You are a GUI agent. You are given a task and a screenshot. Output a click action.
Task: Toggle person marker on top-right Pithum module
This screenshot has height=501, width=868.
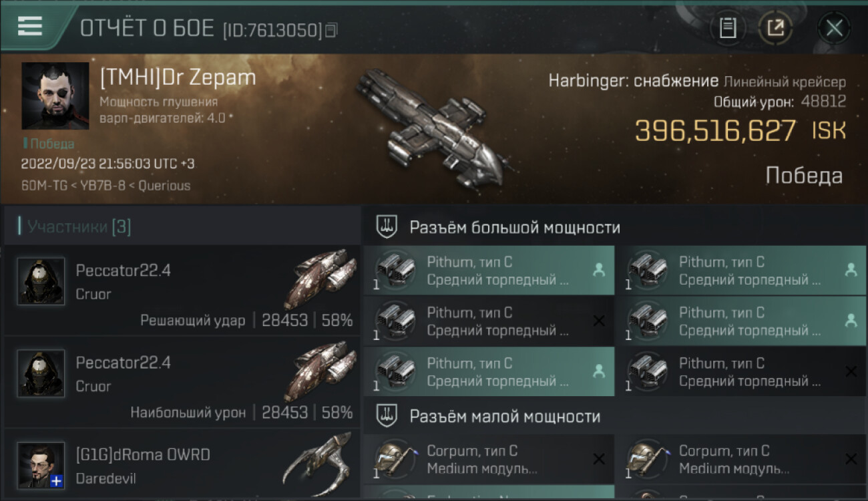pos(851,270)
